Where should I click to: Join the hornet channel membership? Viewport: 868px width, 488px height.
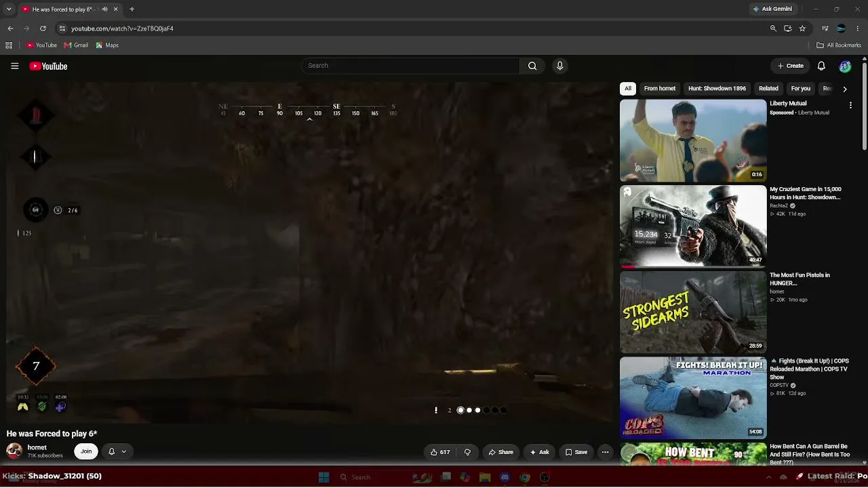coord(86,451)
